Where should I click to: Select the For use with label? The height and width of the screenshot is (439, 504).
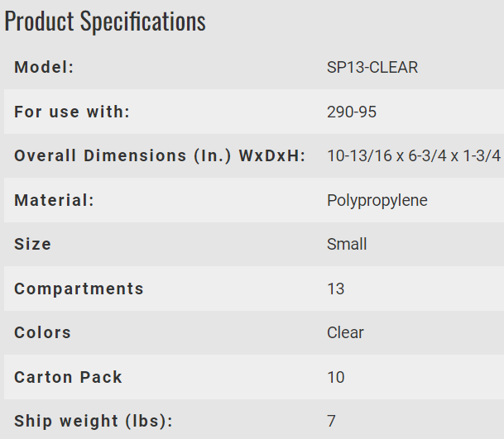[72, 112]
